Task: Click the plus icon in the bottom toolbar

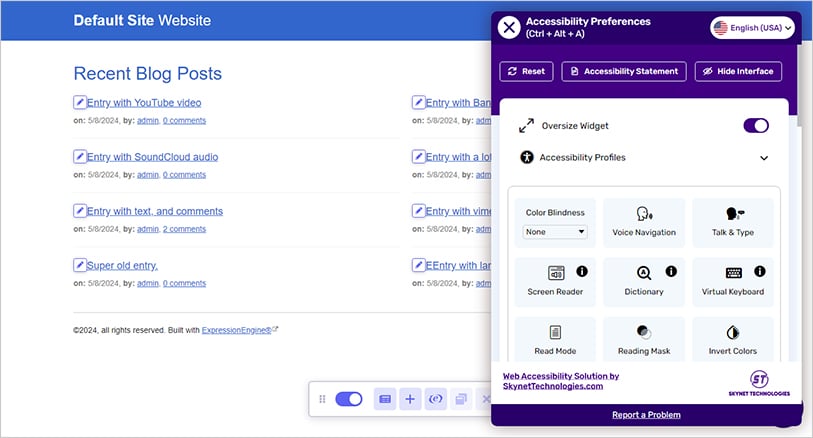Action: click(x=410, y=399)
